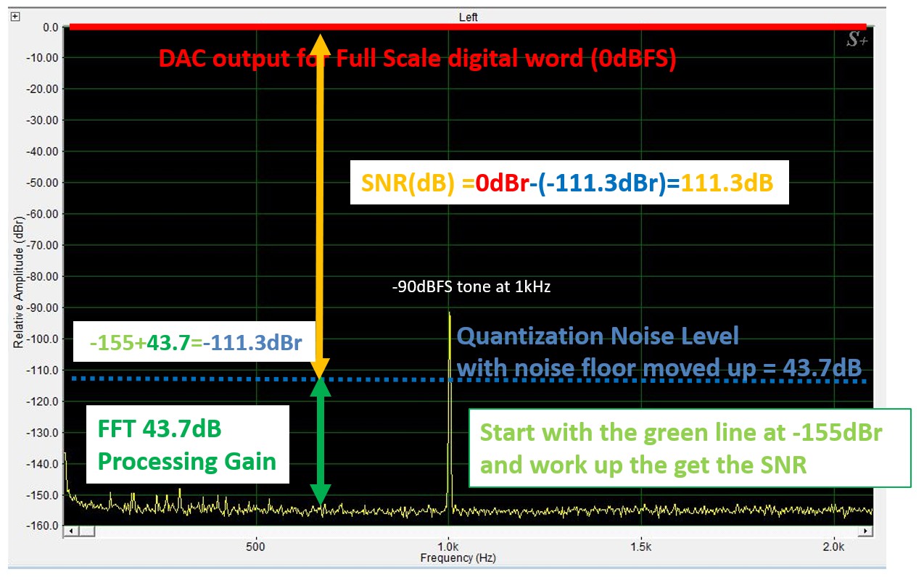Click the S+ logo icon in graph corner
Image resolution: width=924 pixels, height=580 pixels.
[857, 41]
